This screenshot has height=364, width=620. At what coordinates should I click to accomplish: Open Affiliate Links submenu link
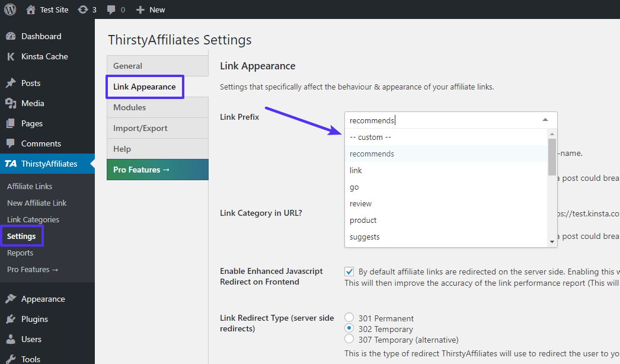(30, 186)
